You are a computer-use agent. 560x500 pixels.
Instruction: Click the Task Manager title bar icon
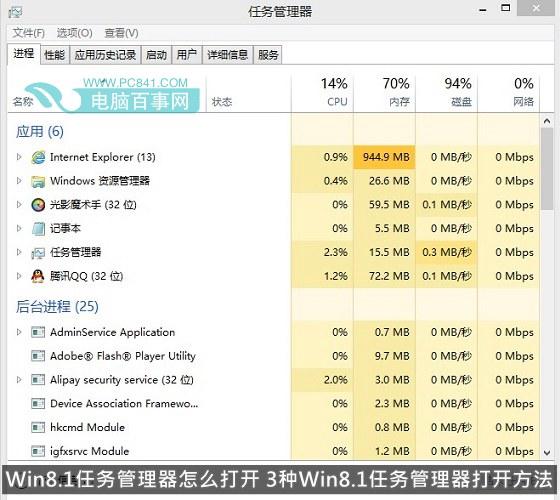click(15, 12)
